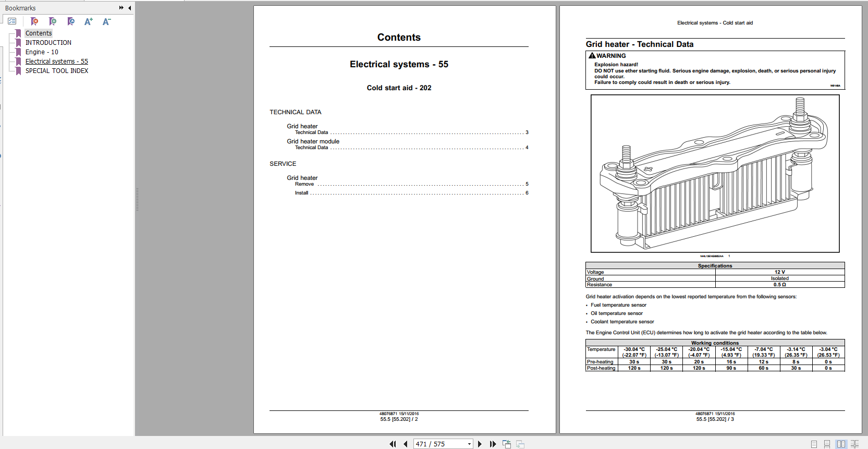Increase bookmark text size with A+
Image resolution: width=868 pixels, height=449 pixels.
click(89, 21)
